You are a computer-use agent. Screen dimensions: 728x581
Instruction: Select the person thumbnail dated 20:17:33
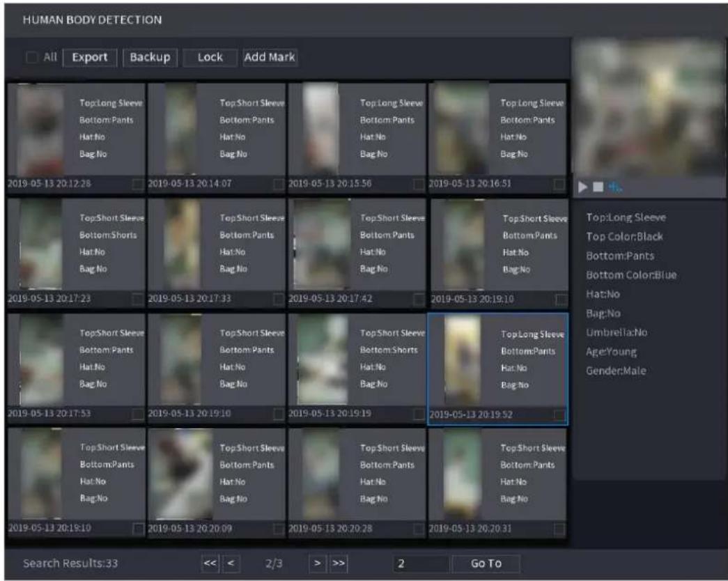(182, 244)
